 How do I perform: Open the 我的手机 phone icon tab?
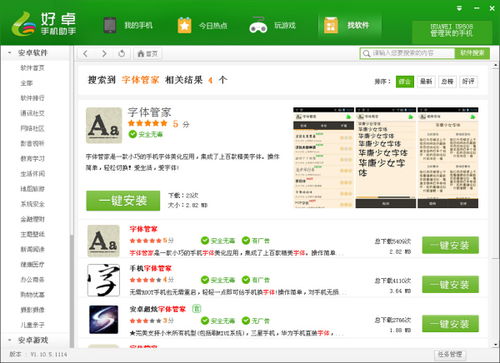[x=128, y=25]
